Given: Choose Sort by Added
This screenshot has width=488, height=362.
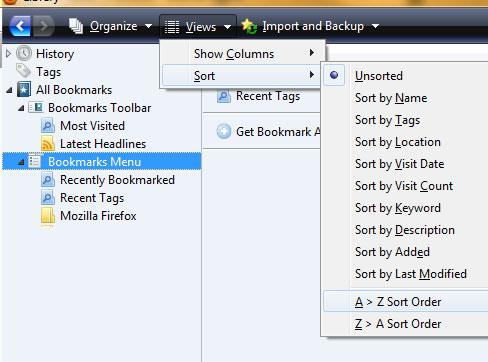Looking at the screenshot, I should pyautogui.click(x=392, y=252).
